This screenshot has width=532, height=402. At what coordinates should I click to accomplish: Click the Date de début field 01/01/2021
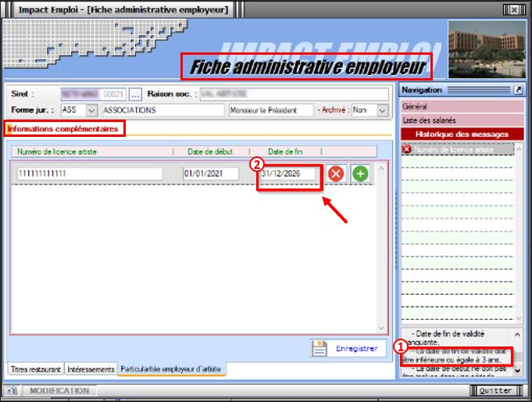pos(211,174)
